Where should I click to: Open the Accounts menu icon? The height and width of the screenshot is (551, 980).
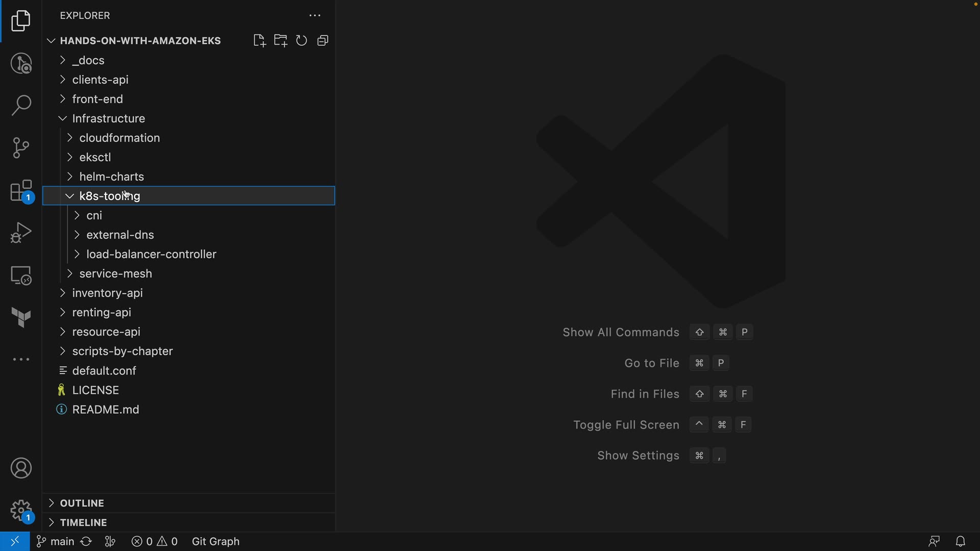tap(21, 468)
